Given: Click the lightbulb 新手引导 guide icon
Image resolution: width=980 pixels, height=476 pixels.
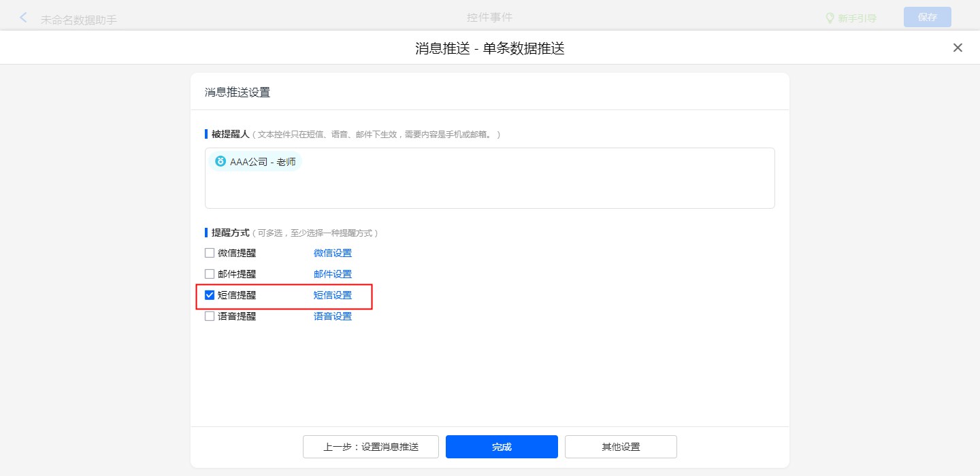Looking at the screenshot, I should (x=830, y=18).
